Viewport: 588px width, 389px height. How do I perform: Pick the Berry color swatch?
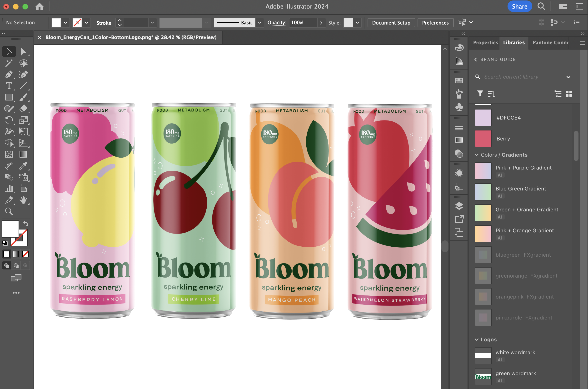[483, 139]
